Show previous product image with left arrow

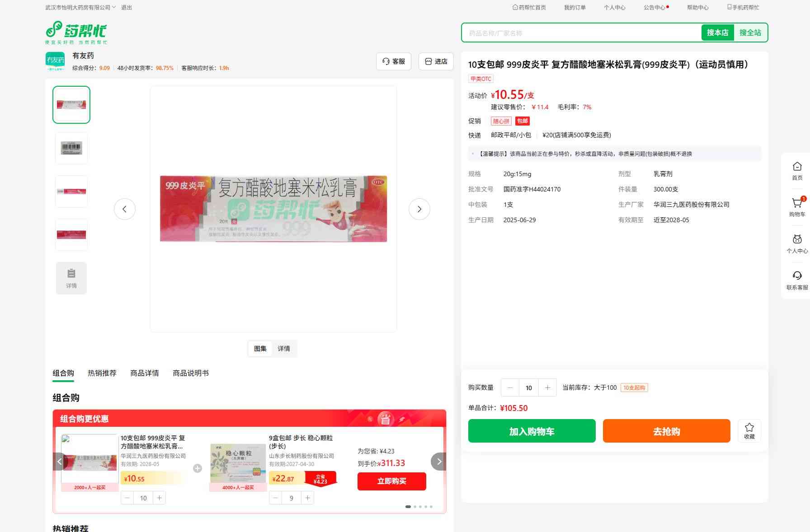point(124,209)
